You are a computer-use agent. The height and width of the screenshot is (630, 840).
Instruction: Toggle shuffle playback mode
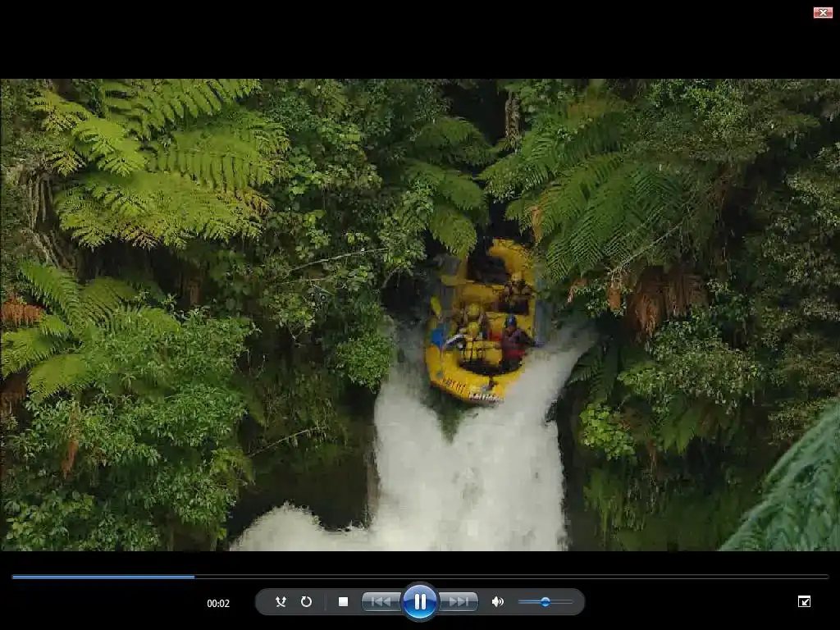281,601
